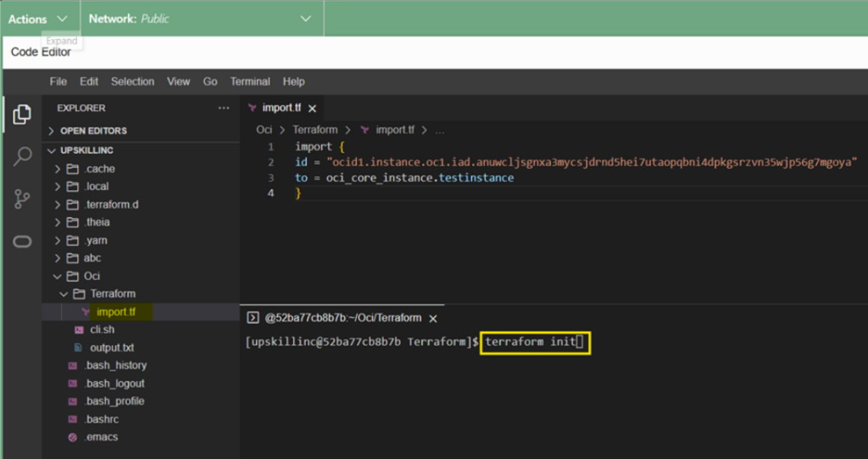Click the terminal icon on terminal tab

point(253,317)
